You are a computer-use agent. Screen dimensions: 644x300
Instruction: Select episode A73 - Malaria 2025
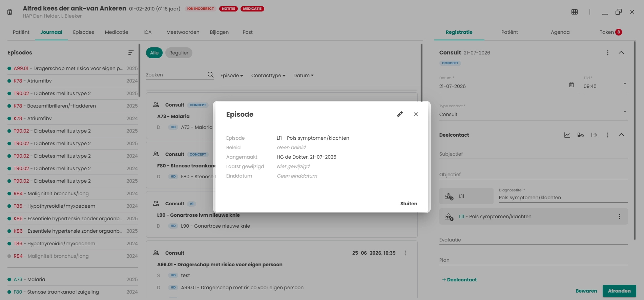pyautogui.click(x=72, y=279)
